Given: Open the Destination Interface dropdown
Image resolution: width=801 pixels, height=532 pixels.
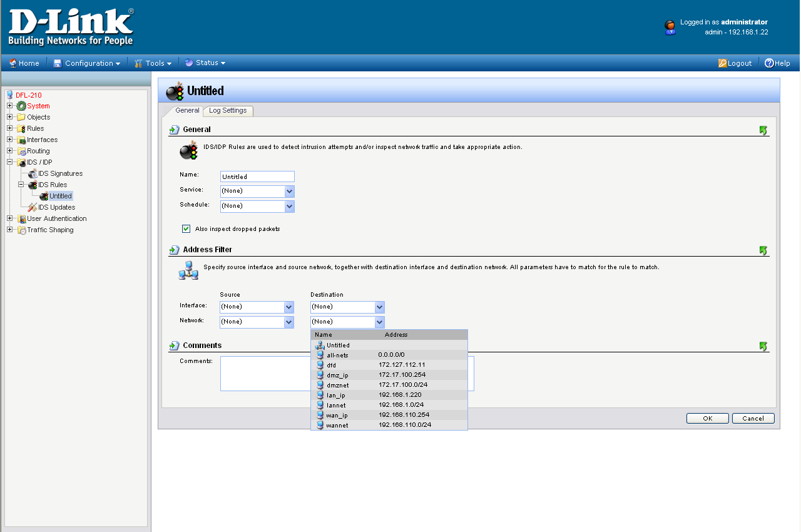Looking at the screenshot, I should pyautogui.click(x=347, y=307).
